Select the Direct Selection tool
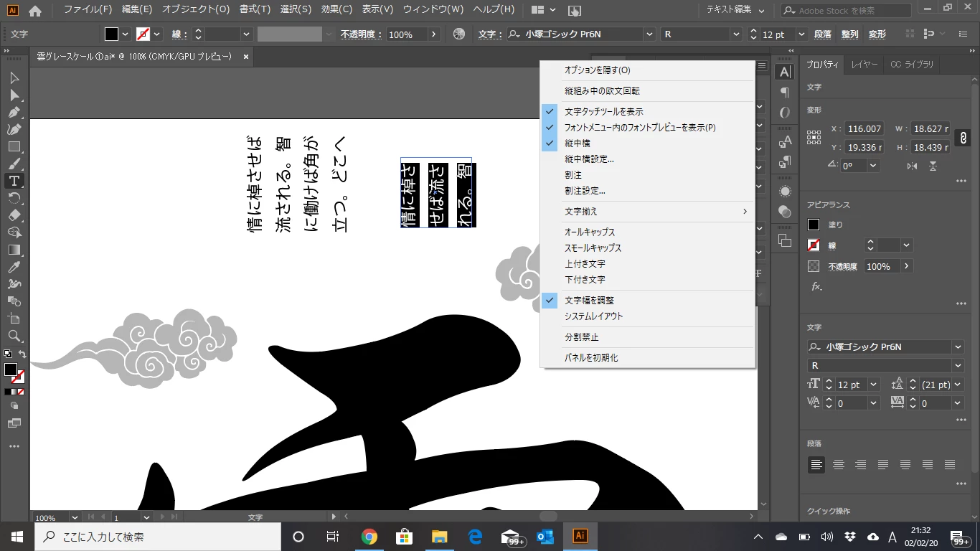Image resolution: width=980 pixels, height=551 pixels. (x=14, y=95)
